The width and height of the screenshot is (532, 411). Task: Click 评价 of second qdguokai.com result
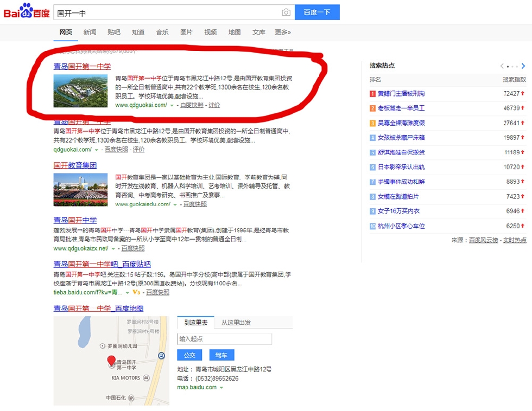pos(138,150)
